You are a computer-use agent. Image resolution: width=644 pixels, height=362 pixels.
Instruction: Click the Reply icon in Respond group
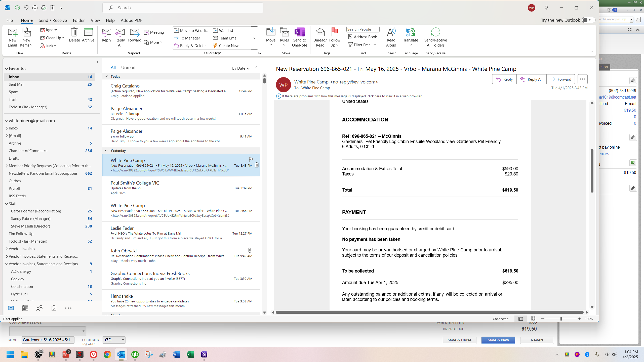(x=106, y=35)
